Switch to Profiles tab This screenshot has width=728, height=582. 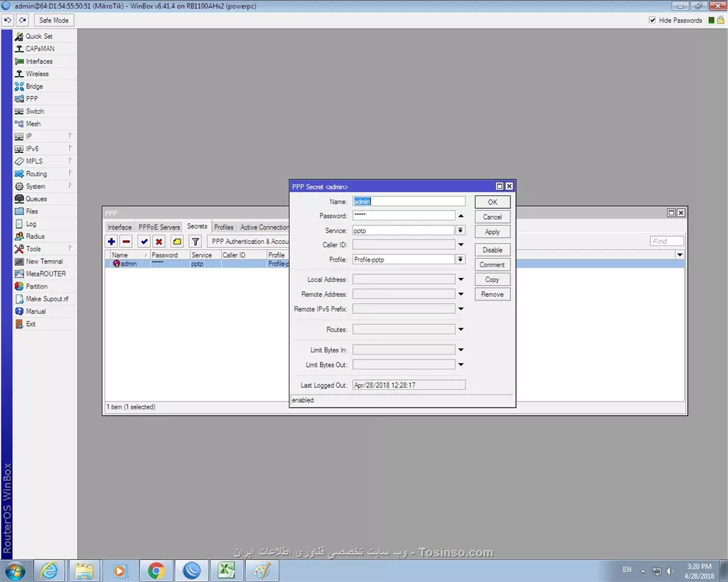tap(224, 227)
